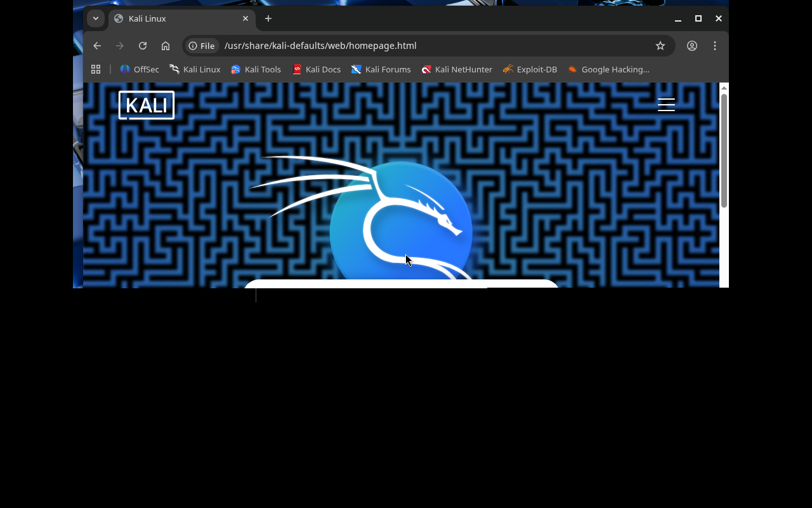Screen dimensions: 812x508
Task: Open the Kali Tools bookmark
Action: (x=256, y=69)
